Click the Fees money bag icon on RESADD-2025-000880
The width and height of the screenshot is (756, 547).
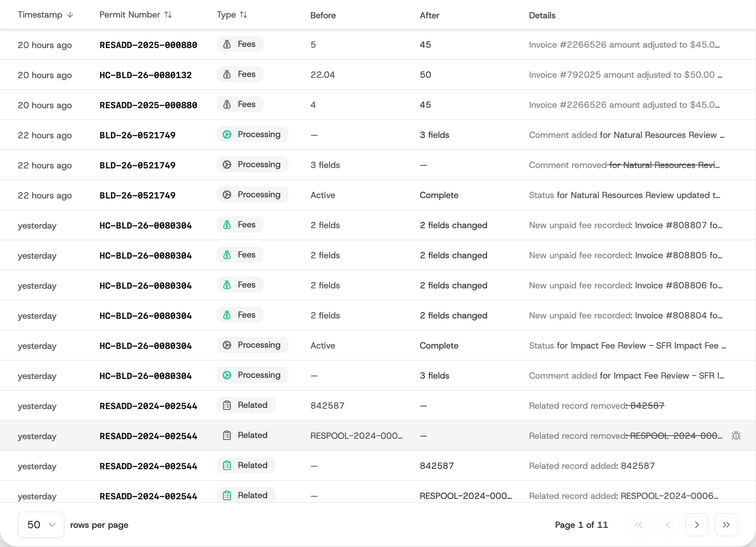coord(228,44)
